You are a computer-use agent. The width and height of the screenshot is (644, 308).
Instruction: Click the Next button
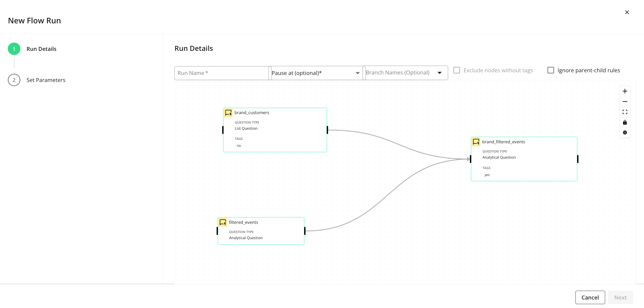click(620, 297)
